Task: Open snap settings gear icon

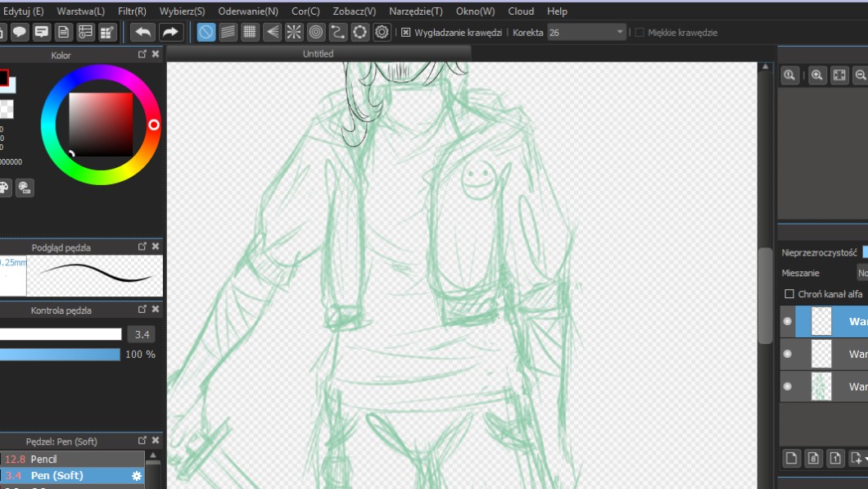Action: (382, 32)
